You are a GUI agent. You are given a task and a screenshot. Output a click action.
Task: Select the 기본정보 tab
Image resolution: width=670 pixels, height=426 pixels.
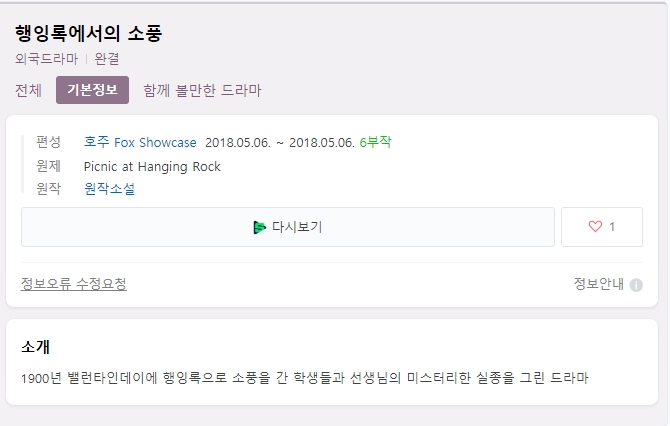click(92, 90)
